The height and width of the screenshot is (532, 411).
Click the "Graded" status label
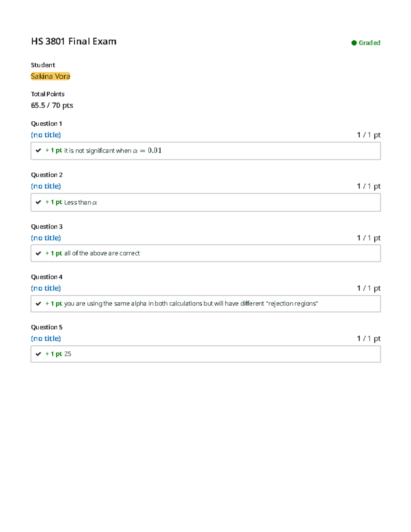369,43
